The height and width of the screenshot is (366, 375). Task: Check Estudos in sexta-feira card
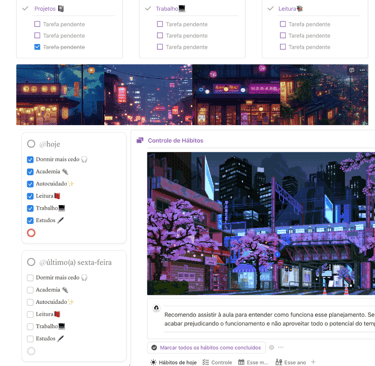click(x=30, y=339)
